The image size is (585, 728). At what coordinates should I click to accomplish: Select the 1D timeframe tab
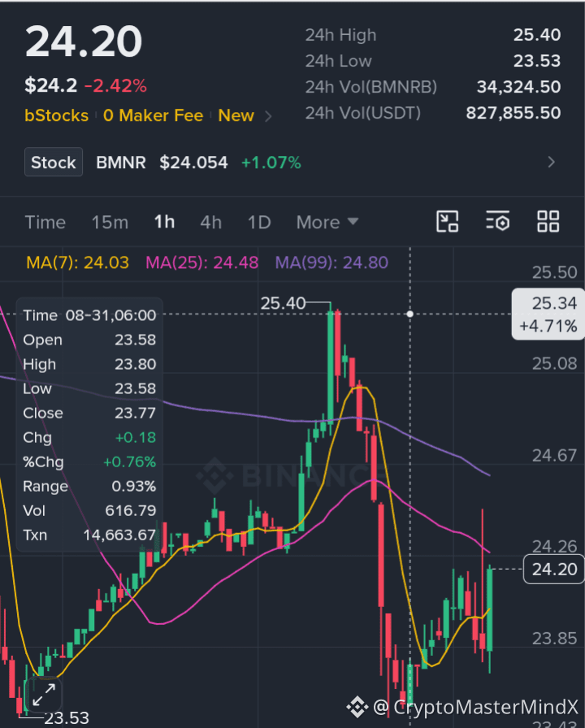coord(259,223)
